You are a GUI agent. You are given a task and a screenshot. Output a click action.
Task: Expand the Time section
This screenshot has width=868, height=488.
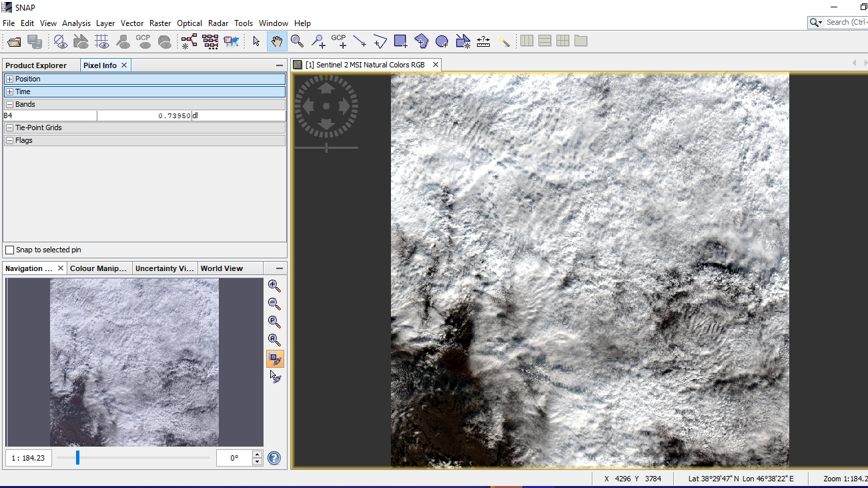9,91
